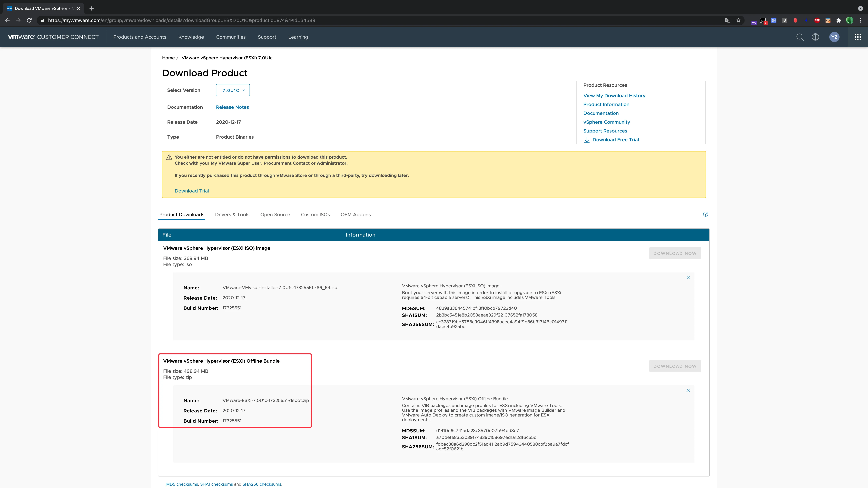The height and width of the screenshot is (488, 868).
Task: Click Download Now for Offline Bundle
Action: 675,366
